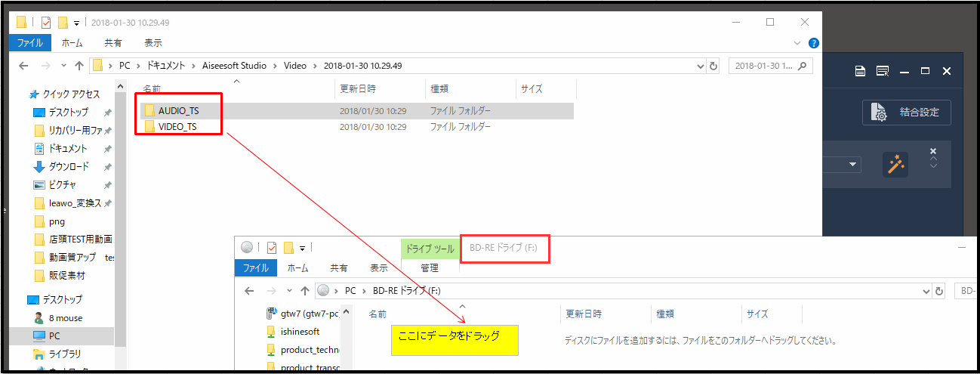The image size is (980, 374).
Task: Open 表示 tab in the 2018-01-30 Explorer window
Action: click(x=153, y=43)
